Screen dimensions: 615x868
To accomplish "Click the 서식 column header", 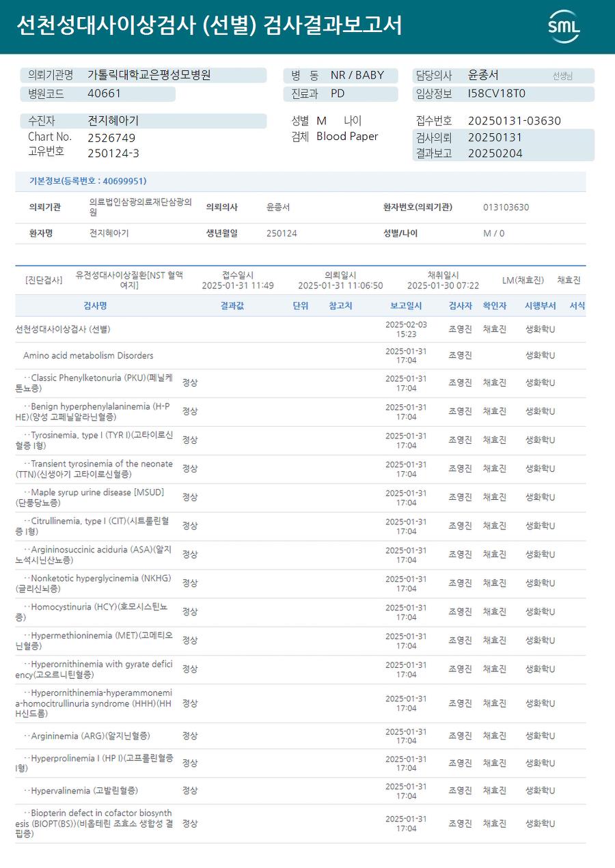I will click(577, 306).
